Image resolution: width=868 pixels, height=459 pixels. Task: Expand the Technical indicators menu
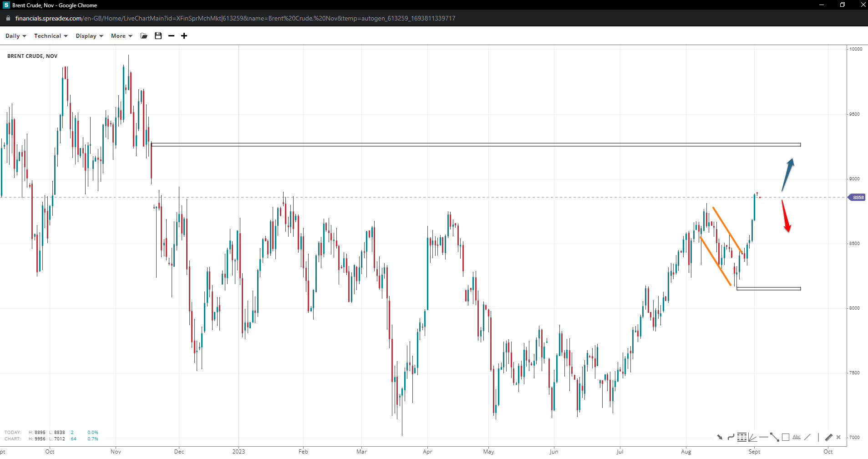51,36
